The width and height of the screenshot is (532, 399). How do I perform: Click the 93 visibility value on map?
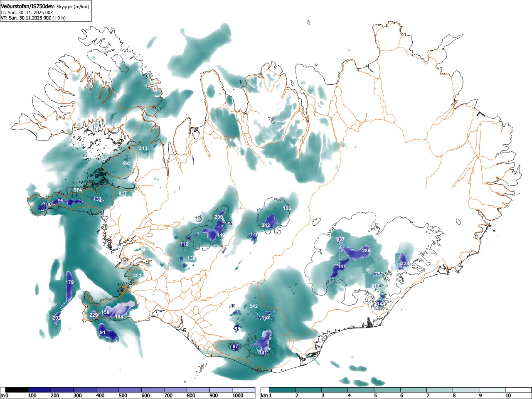point(231,224)
